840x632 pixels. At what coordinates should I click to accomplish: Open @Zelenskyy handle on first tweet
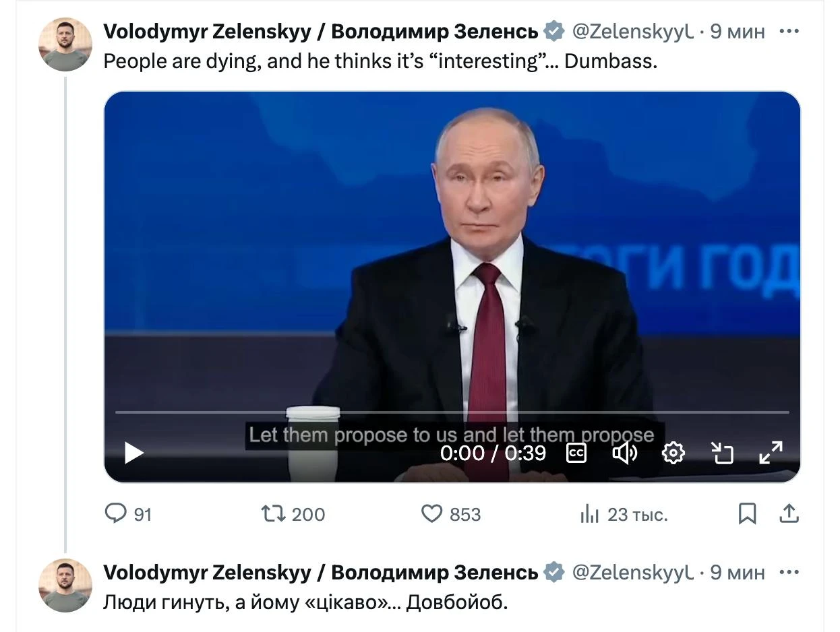632,32
